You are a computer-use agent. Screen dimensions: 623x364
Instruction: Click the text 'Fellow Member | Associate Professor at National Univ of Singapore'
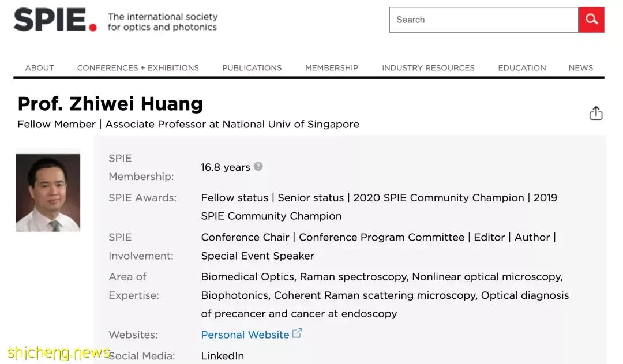[x=188, y=125]
